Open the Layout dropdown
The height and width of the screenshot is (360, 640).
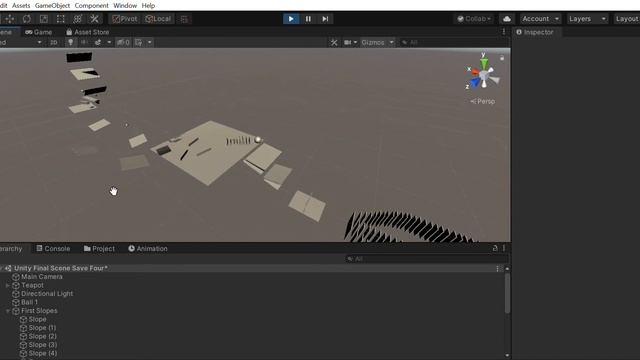[627, 19]
